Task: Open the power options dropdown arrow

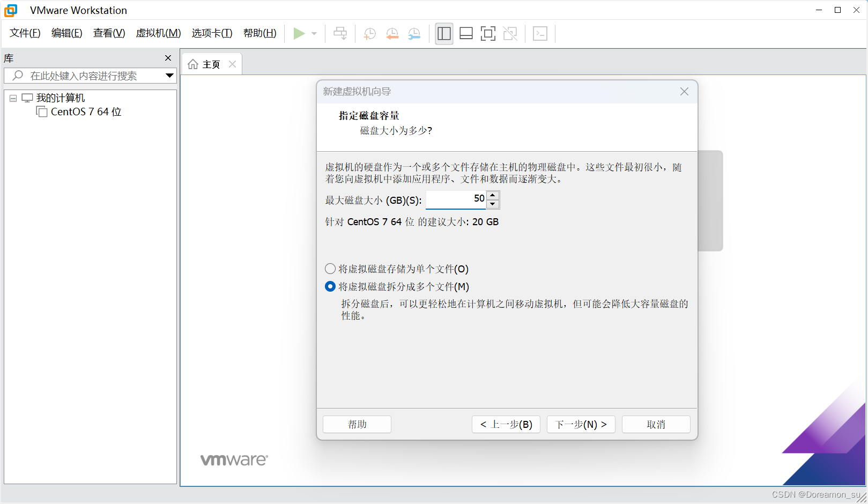Action: click(x=314, y=33)
